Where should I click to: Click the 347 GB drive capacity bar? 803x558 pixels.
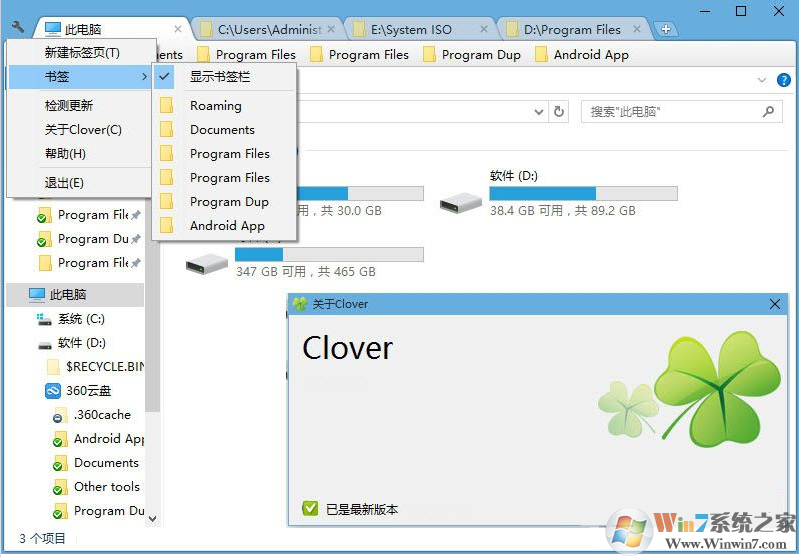coord(329,254)
